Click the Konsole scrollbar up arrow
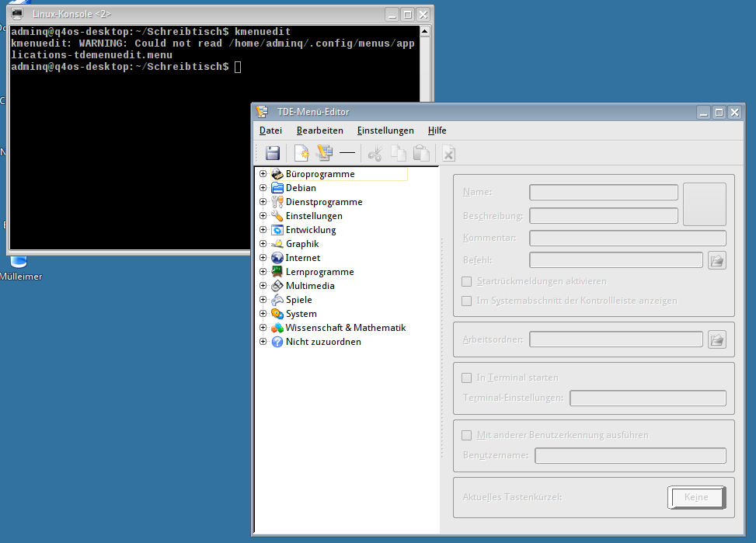 pos(425,32)
